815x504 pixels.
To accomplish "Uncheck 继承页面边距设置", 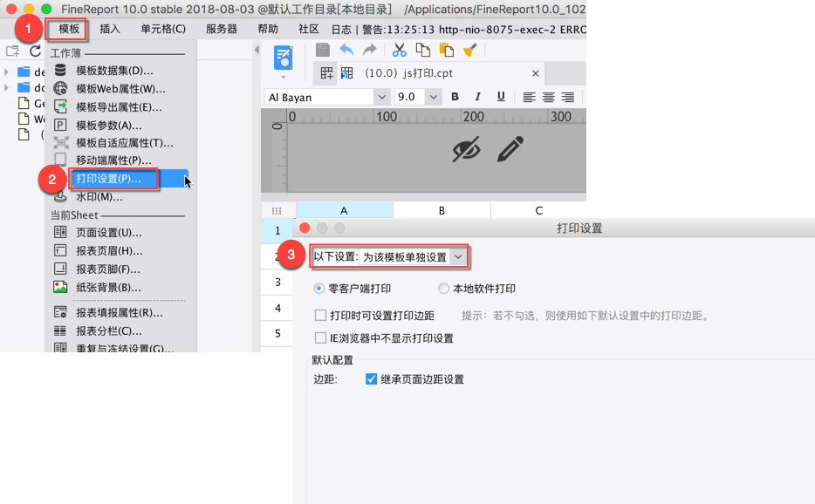I will (x=371, y=378).
